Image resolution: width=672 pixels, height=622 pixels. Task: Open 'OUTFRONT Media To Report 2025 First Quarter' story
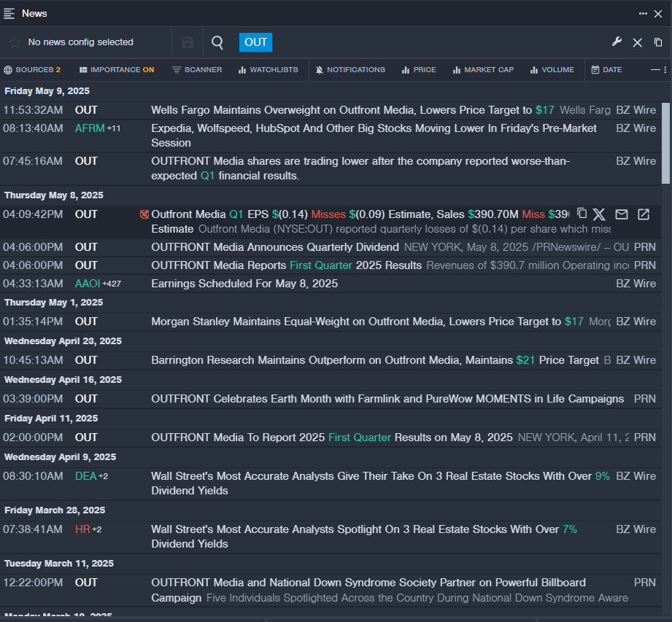click(332, 438)
